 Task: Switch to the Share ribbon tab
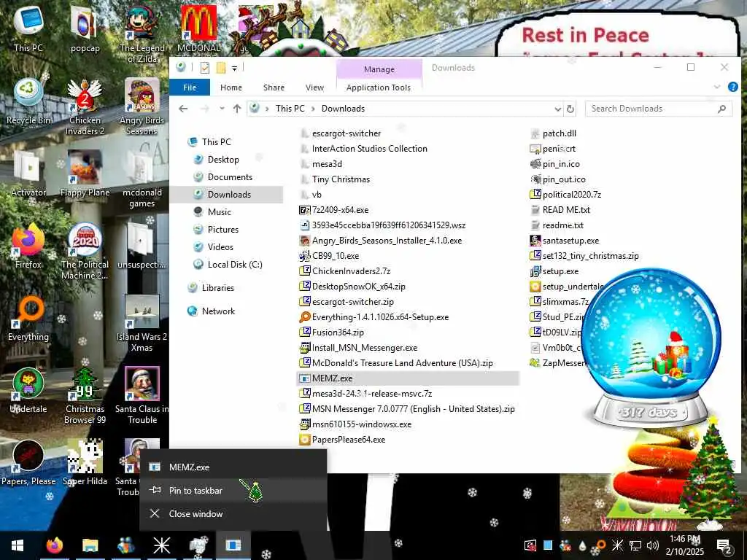tap(274, 87)
